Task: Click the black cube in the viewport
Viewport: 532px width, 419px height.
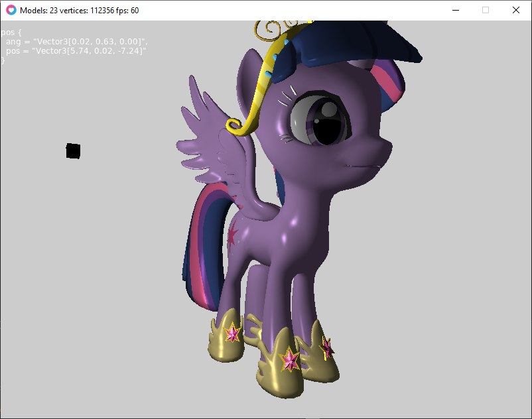Action: [73, 151]
